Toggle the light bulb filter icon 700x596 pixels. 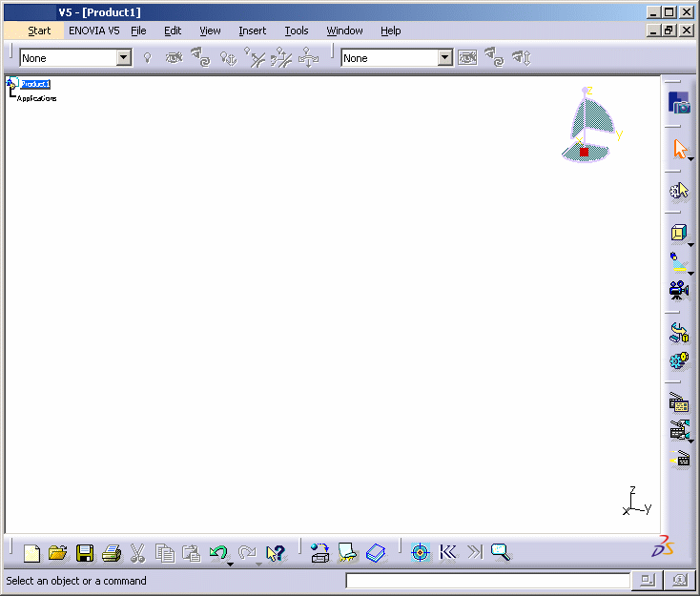click(147, 58)
